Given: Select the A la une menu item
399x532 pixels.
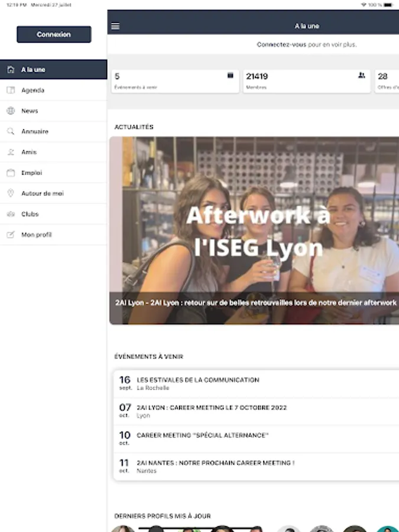Looking at the screenshot, I should tap(54, 70).
